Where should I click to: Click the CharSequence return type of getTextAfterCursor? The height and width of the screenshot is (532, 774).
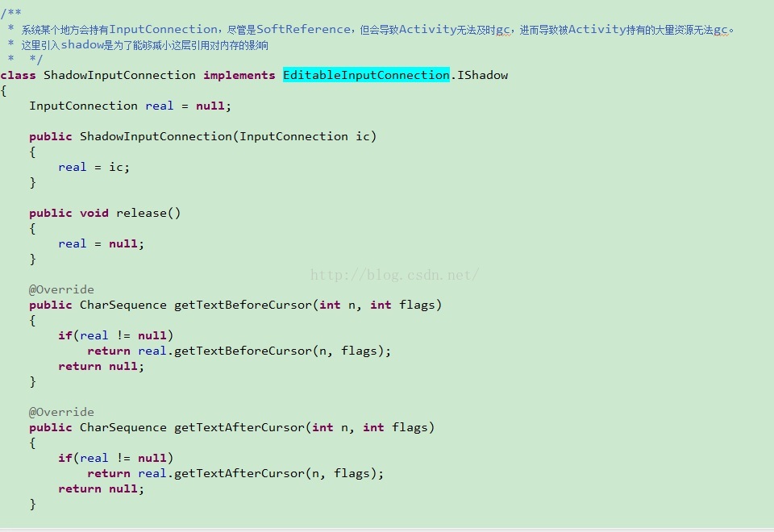tap(123, 427)
